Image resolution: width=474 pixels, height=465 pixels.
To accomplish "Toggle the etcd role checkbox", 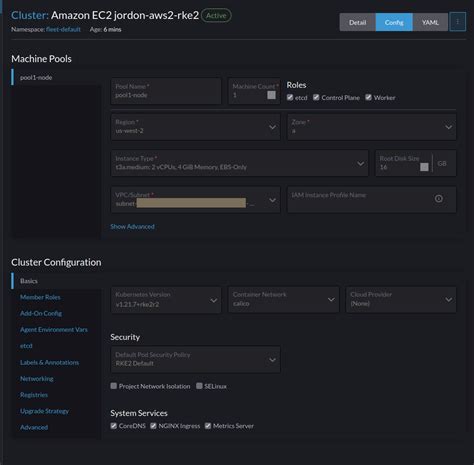I will pyautogui.click(x=290, y=97).
